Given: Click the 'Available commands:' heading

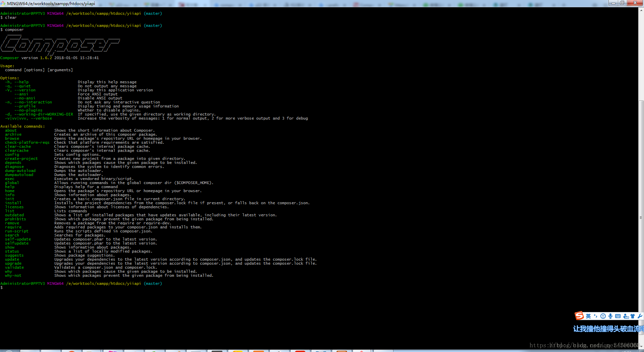Looking at the screenshot, I should coord(22,126).
